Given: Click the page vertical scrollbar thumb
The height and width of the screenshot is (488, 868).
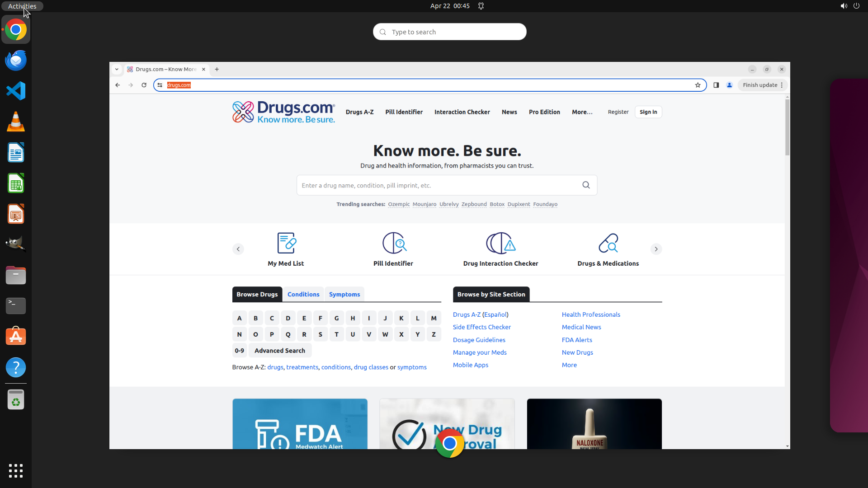Looking at the screenshot, I should tap(787, 127).
